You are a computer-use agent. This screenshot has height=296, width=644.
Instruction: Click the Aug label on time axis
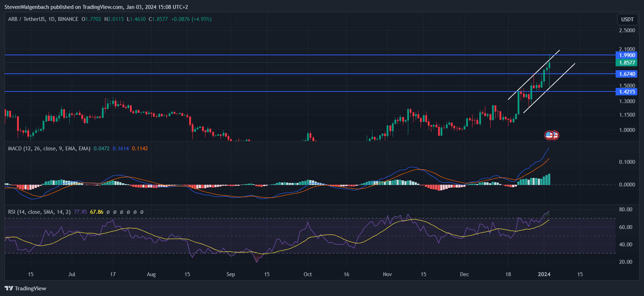pyautogui.click(x=151, y=274)
